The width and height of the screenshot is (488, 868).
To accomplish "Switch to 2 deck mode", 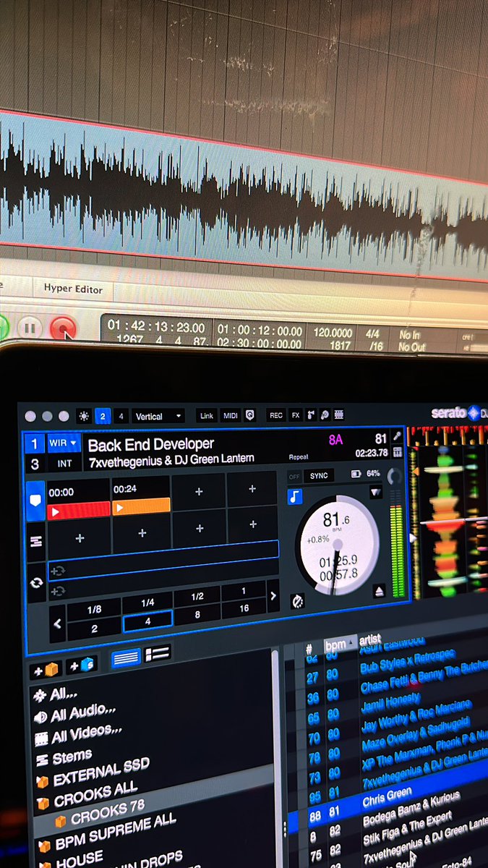I will (103, 416).
